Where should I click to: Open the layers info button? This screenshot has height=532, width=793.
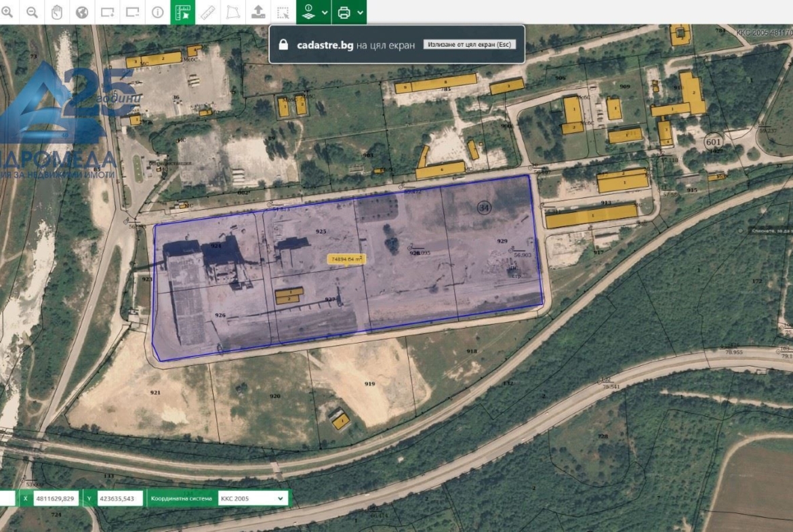point(308,12)
